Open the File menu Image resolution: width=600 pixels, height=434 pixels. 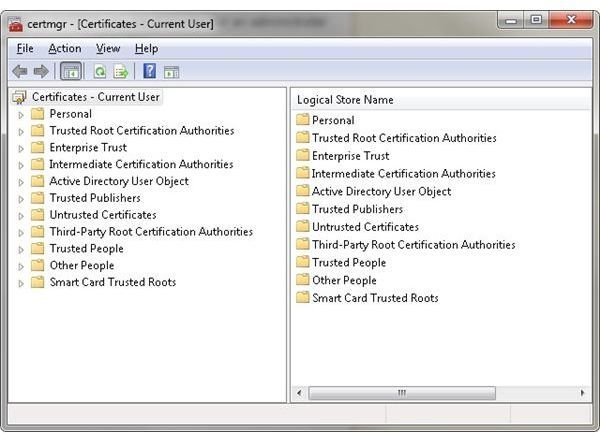25,49
